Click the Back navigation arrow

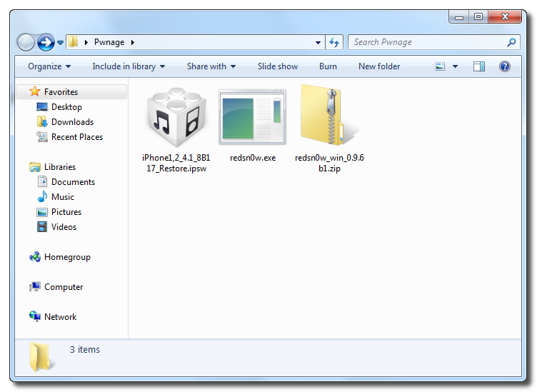[26, 42]
